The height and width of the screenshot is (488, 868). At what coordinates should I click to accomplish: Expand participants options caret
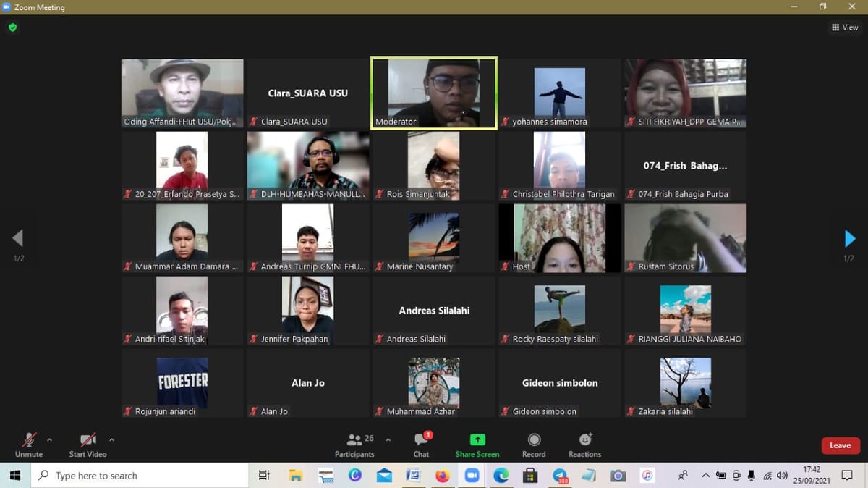point(388,439)
